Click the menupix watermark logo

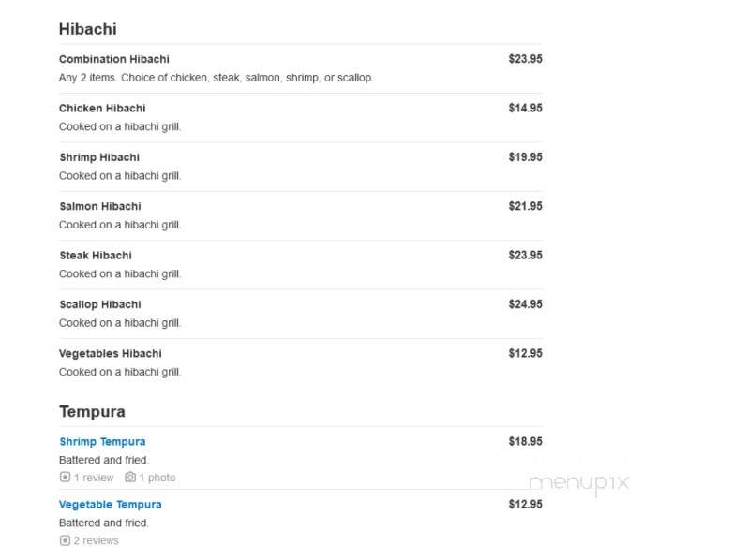pyautogui.click(x=579, y=483)
